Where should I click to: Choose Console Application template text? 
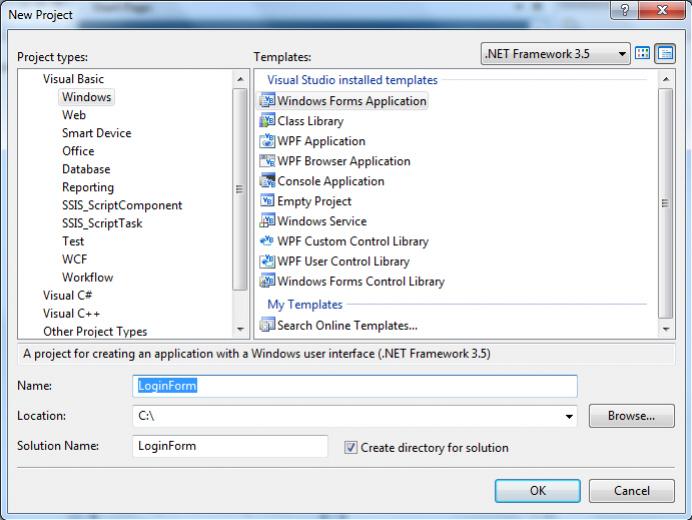[331, 181]
